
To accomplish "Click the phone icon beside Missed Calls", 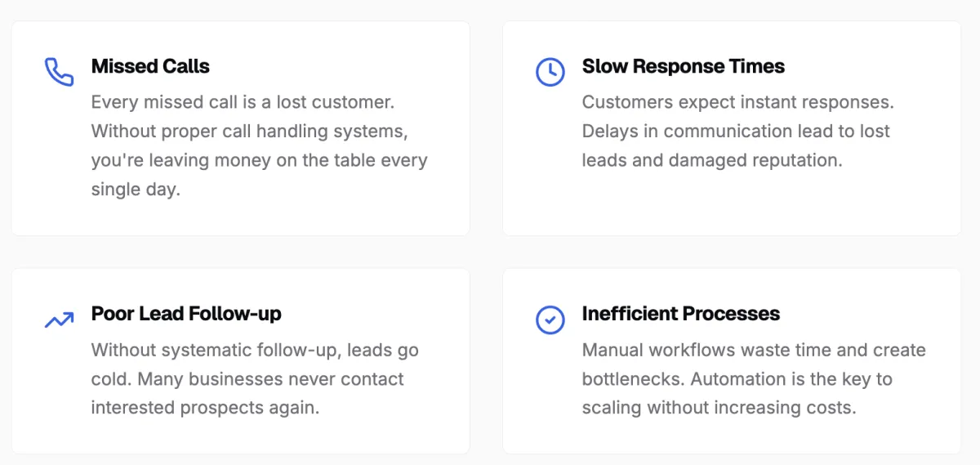I will 59,72.
